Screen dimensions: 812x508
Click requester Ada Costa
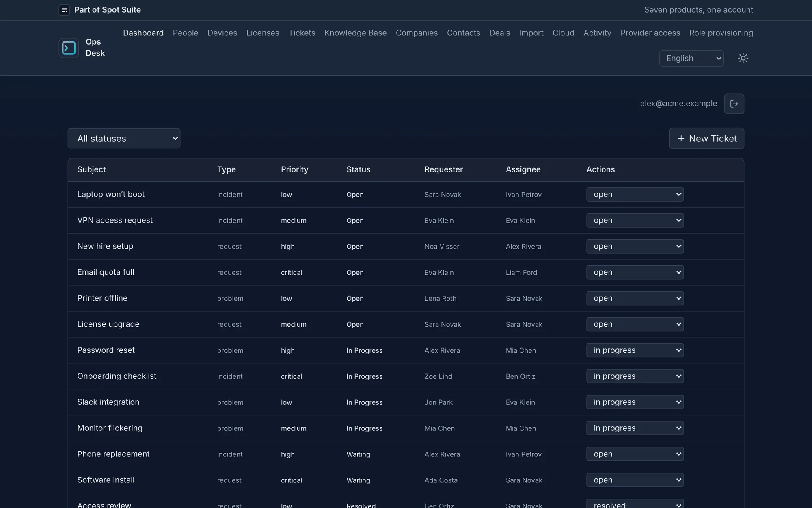[441, 480]
